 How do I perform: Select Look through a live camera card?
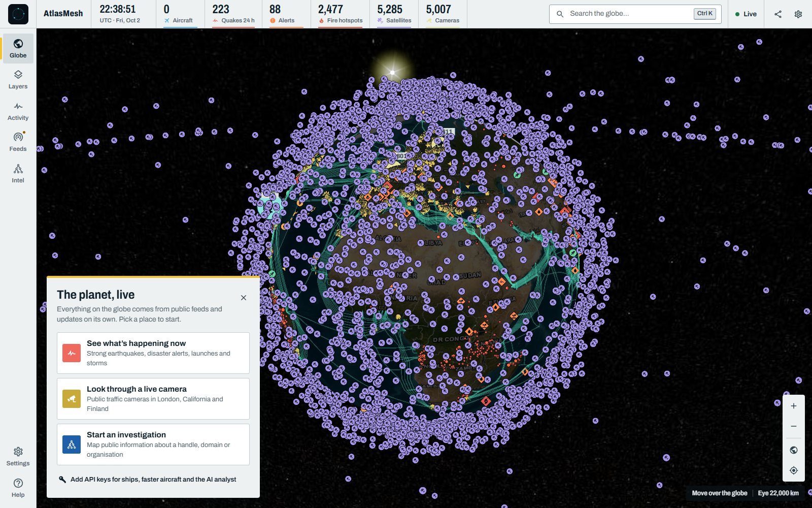[x=153, y=399]
